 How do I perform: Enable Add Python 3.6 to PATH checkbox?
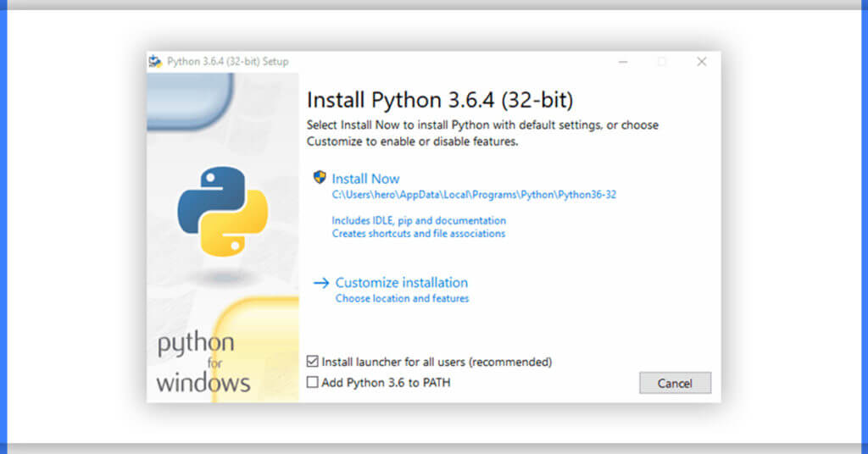click(313, 382)
